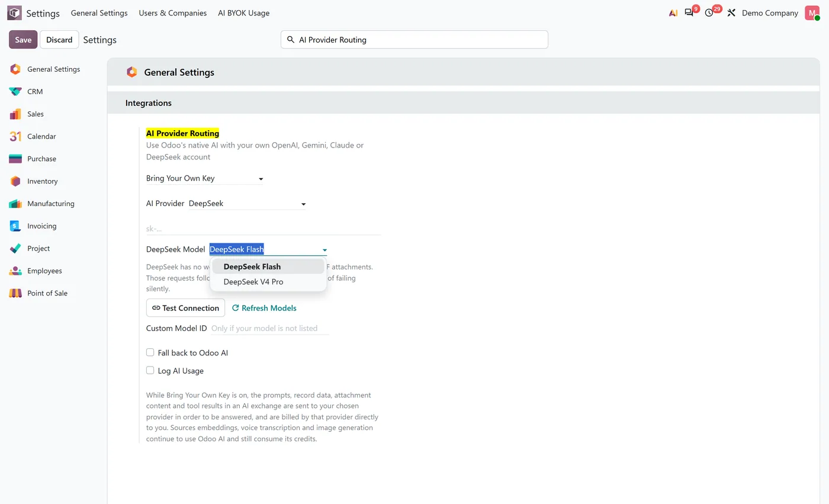Viewport: 829px width, 504px height.
Task: Click the DeepSeek Model field arrow
Action: pos(324,250)
